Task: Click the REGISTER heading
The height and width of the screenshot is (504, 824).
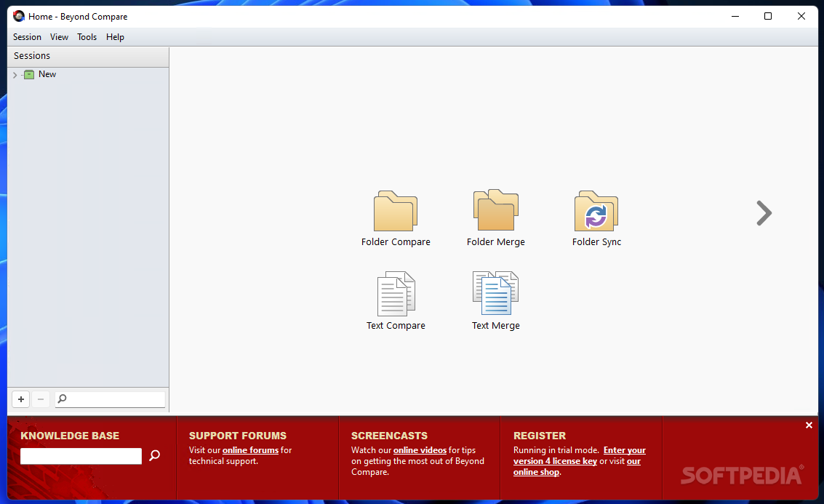Action: tap(540, 436)
